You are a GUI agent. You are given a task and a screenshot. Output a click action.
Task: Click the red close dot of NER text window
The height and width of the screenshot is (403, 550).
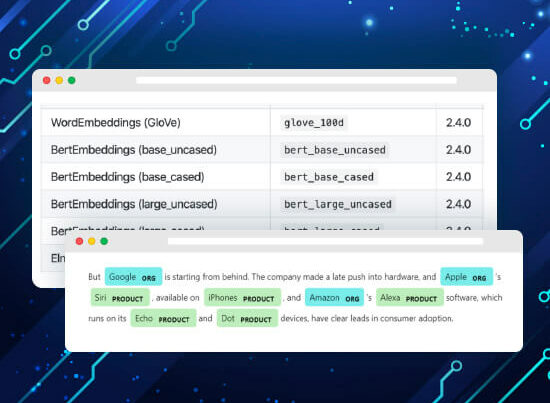(79, 241)
